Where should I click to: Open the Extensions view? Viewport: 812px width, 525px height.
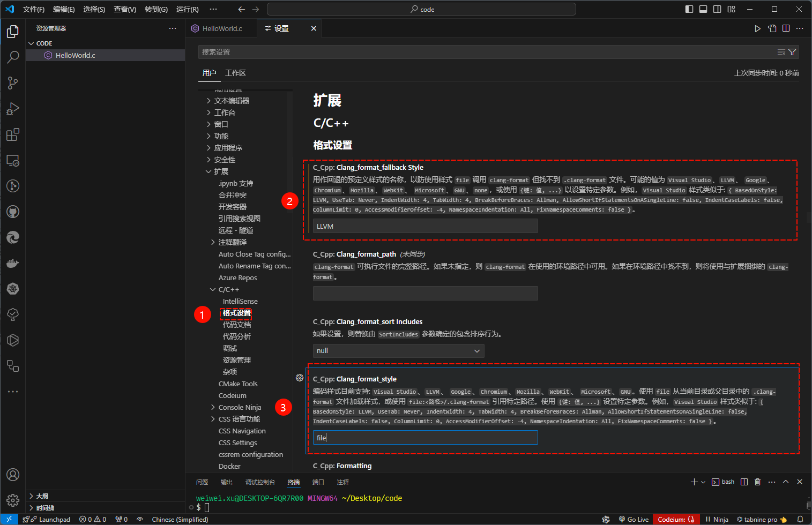click(x=13, y=134)
